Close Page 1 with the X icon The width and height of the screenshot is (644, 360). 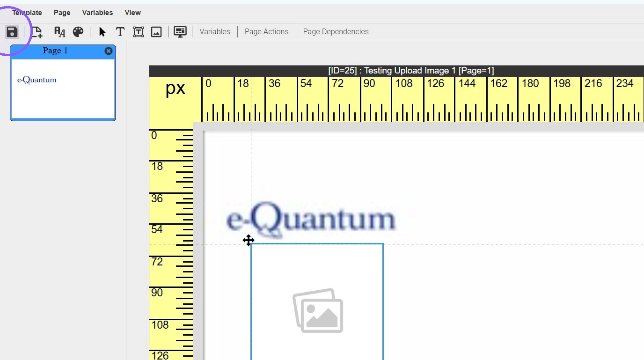click(109, 51)
